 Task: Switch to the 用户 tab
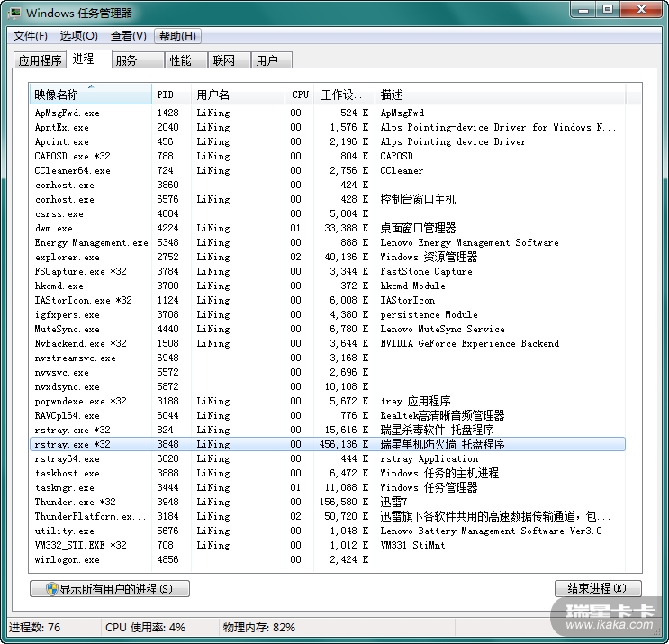pyautogui.click(x=271, y=60)
